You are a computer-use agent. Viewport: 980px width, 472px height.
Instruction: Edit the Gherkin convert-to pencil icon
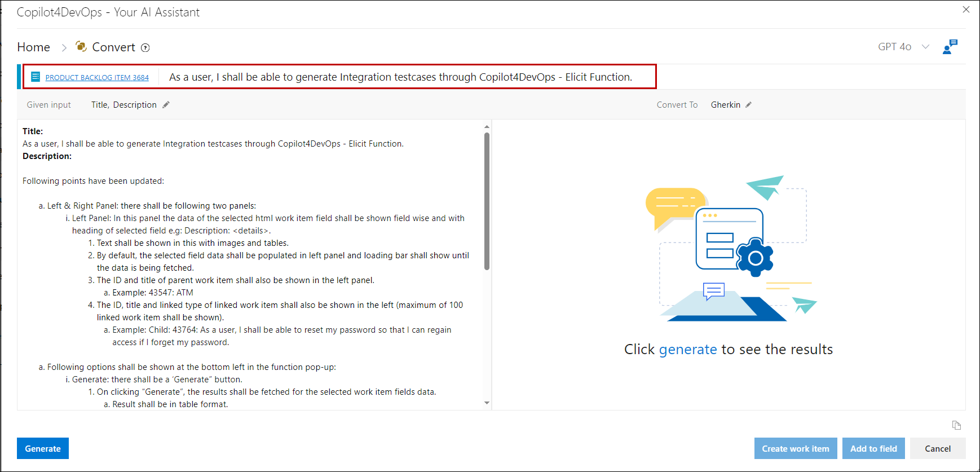pos(748,105)
